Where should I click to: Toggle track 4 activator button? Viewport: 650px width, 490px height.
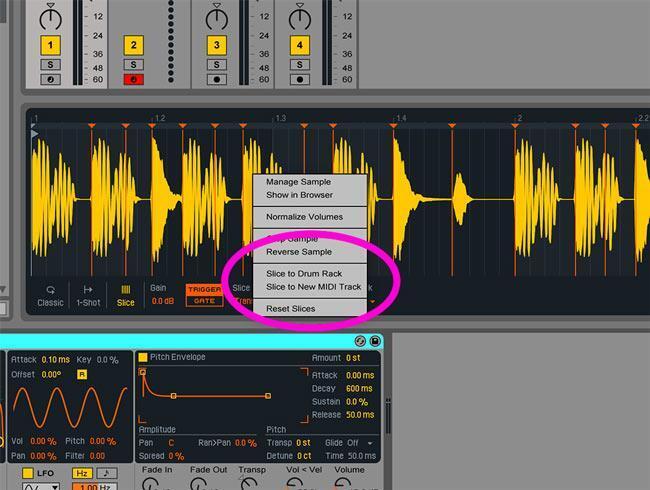(x=300, y=45)
